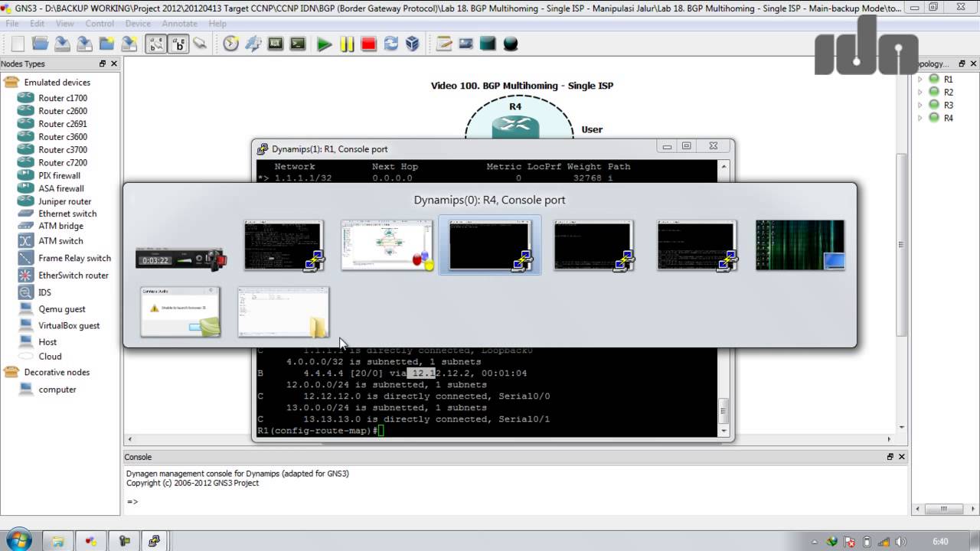Open the Windows Start menu
980x551 pixels.
[18, 540]
